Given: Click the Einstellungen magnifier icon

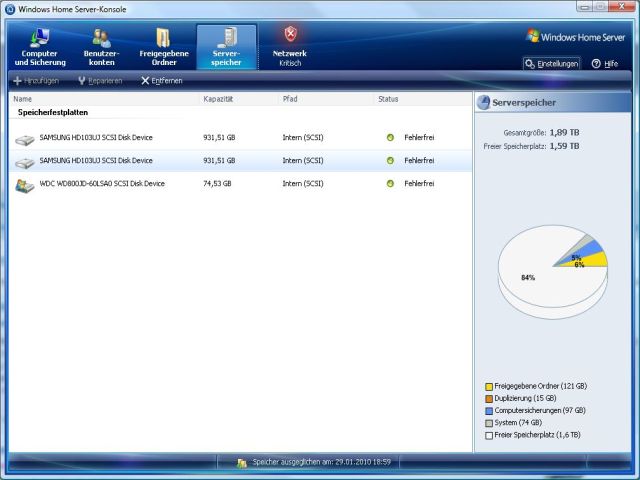Looking at the screenshot, I should tap(529, 64).
